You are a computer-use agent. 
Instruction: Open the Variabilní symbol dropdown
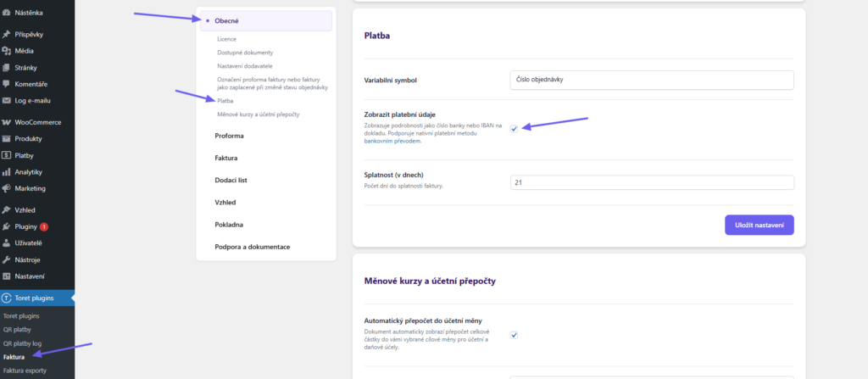tap(652, 80)
